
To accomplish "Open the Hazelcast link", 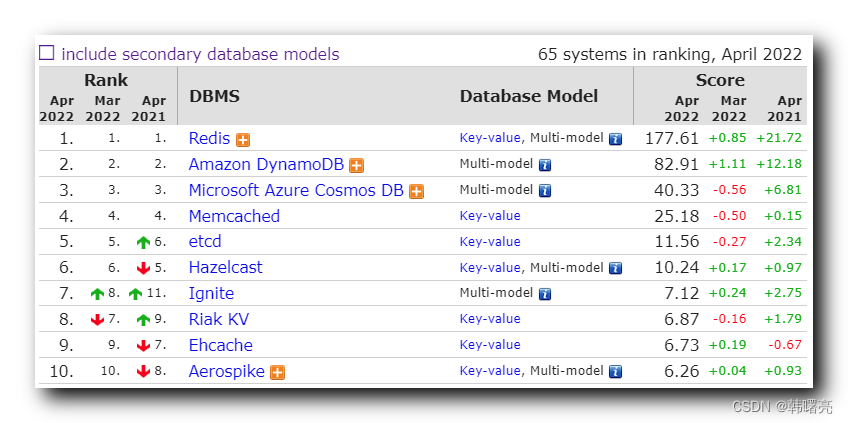I will point(226,268).
